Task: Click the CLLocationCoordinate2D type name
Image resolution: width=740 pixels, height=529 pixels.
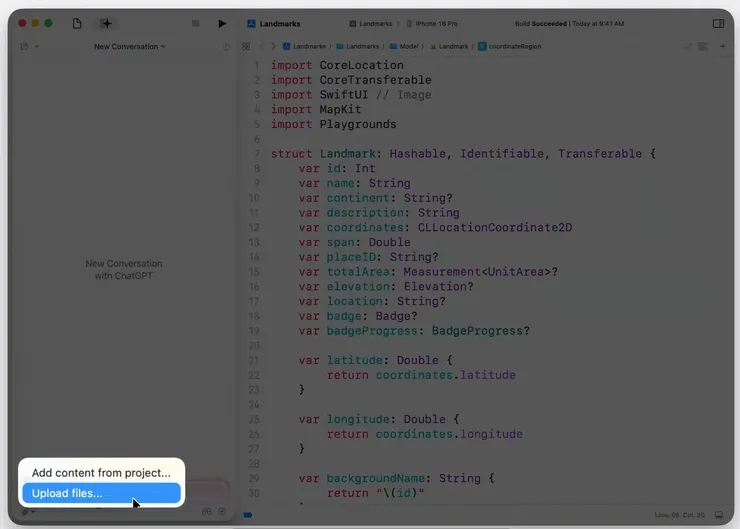Action: [x=495, y=227]
